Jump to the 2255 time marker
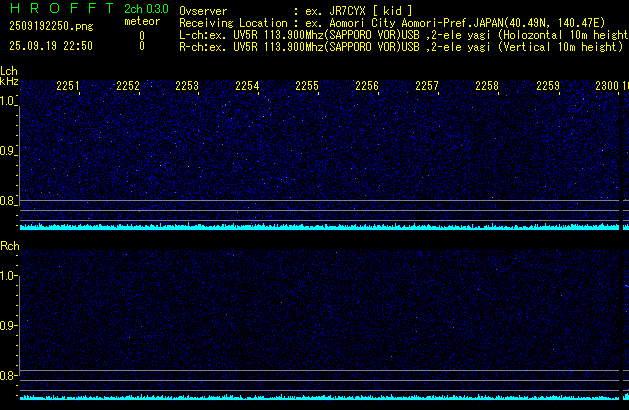 tap(307, 87)
